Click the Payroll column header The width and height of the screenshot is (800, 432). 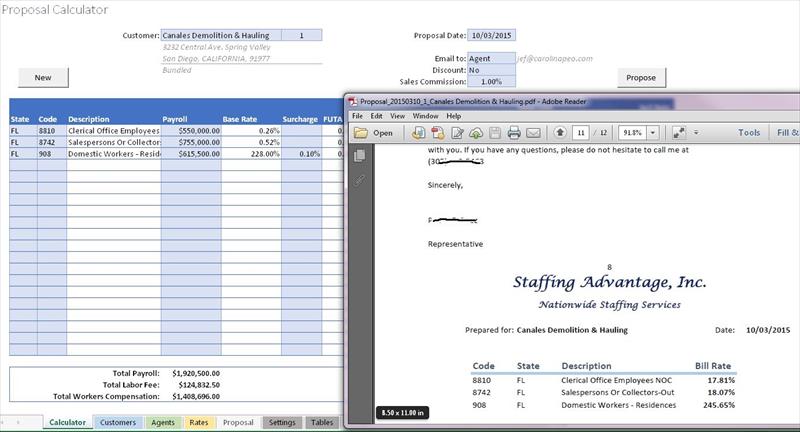(x=175, y=119)
